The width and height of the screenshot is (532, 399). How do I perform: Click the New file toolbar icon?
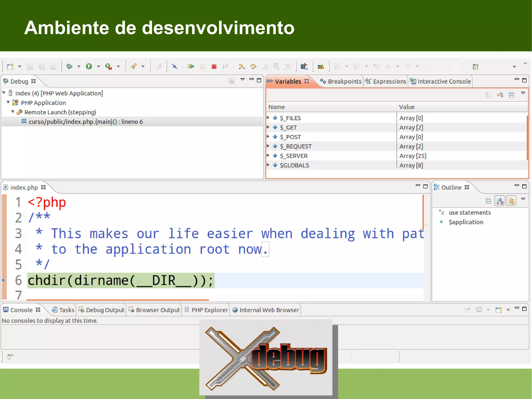(10, 67)
